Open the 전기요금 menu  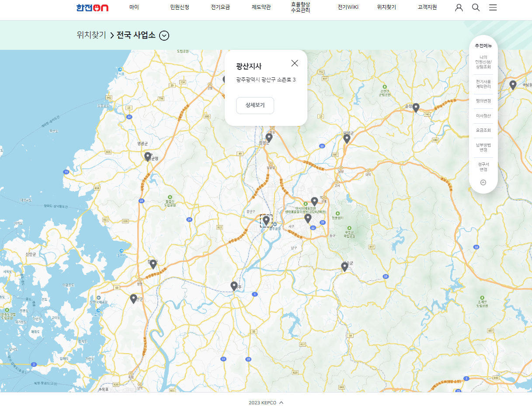coord(220,7)
